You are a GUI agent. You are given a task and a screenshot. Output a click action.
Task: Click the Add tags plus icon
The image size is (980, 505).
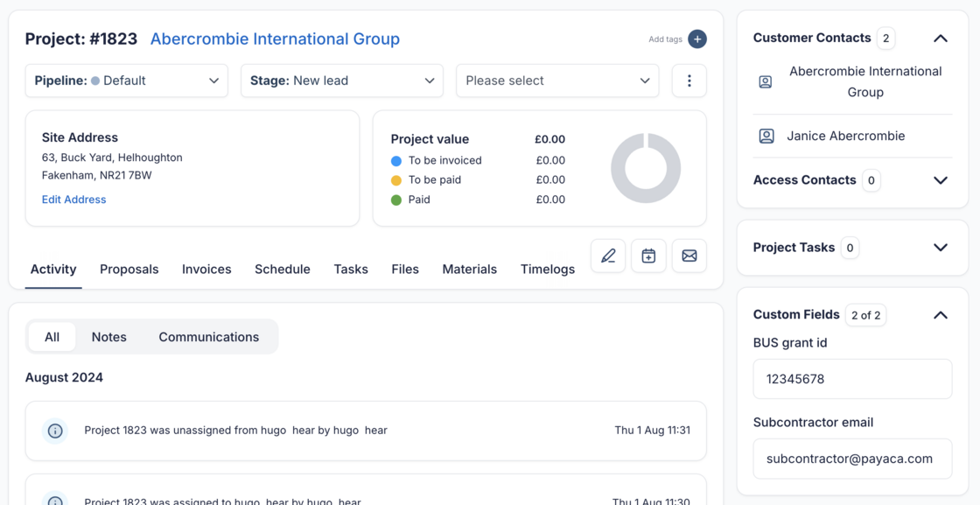(x=696, y=39)
